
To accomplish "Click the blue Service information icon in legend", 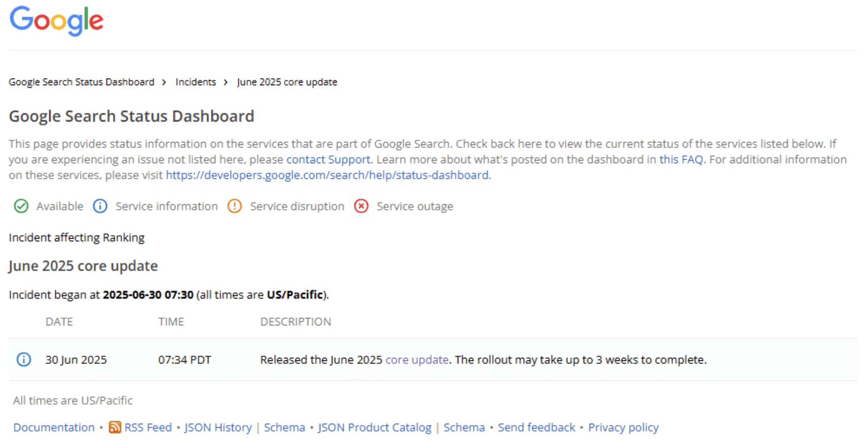I will 100,206.
